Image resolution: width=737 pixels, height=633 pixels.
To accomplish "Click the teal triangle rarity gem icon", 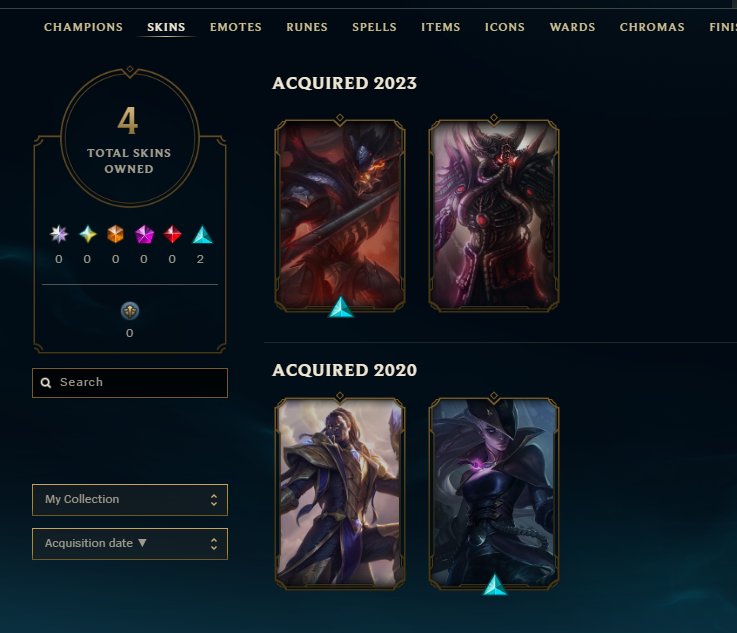I will tap(203, 235).
